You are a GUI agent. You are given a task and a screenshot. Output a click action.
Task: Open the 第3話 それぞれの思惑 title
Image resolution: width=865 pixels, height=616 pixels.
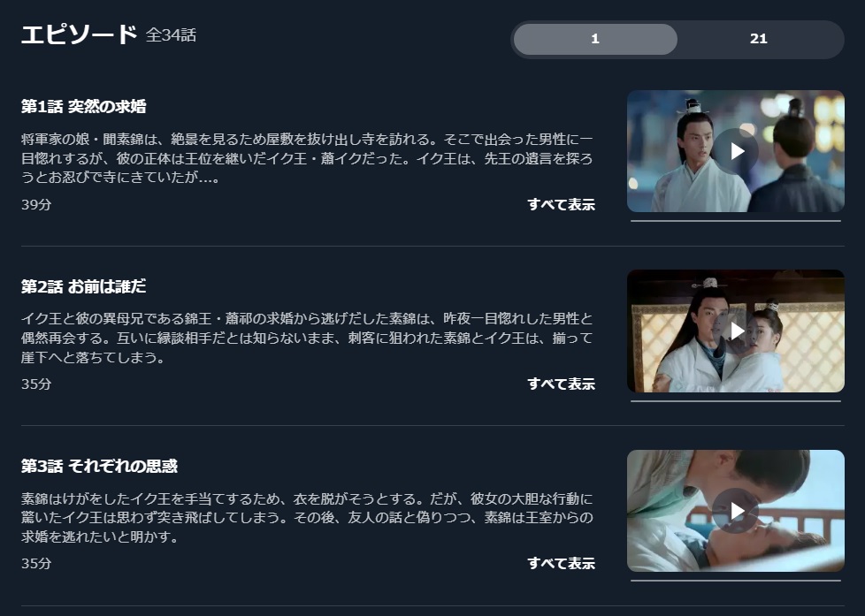(x=99, y=466)
